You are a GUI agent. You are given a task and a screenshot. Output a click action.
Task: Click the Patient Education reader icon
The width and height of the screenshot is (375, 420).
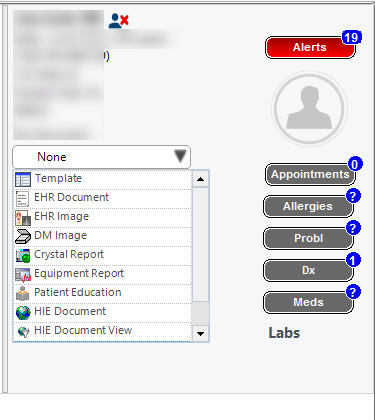[23, 293]
